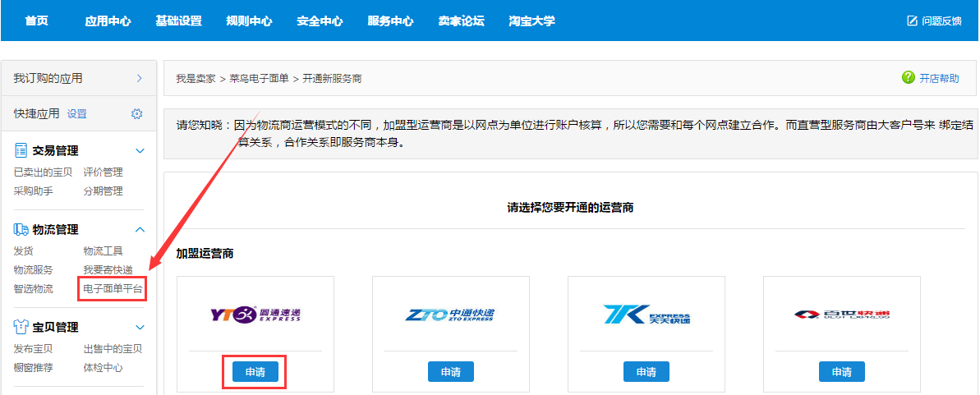Open 评价管理 in sidebar

tap(104, 172)
